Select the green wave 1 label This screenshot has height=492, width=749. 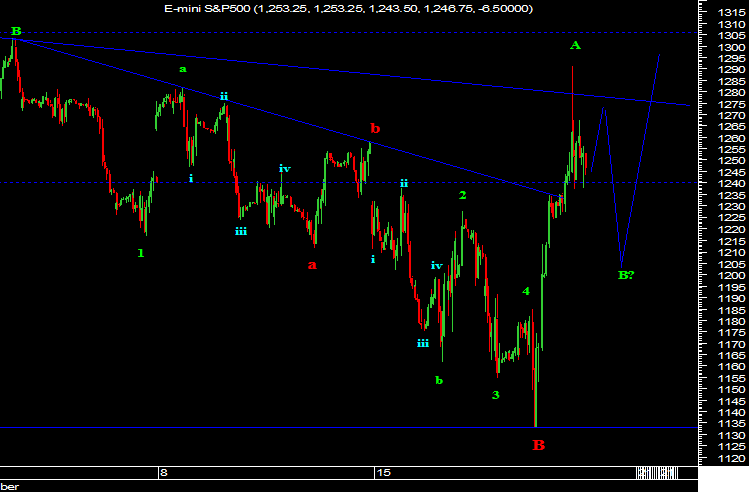[140, 253]
